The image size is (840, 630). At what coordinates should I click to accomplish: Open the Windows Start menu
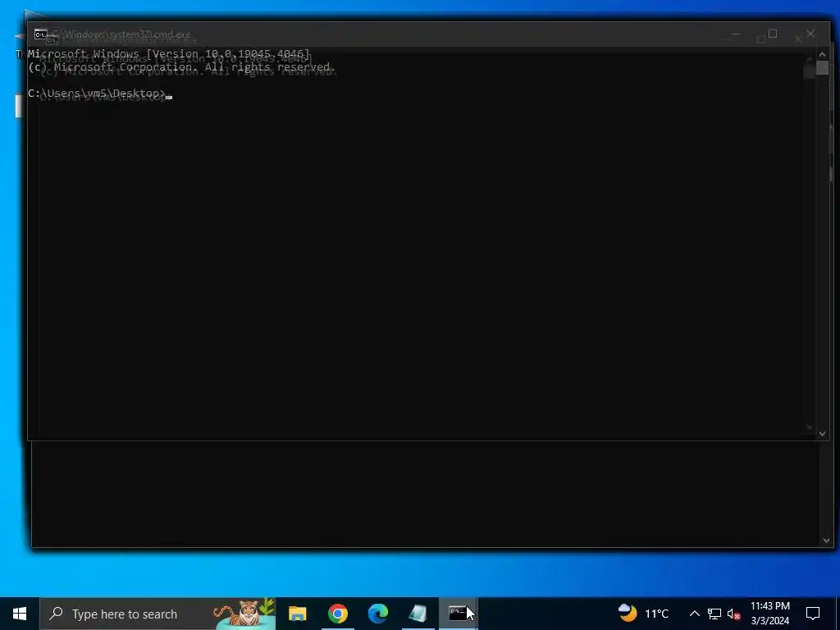coord(20,614)
